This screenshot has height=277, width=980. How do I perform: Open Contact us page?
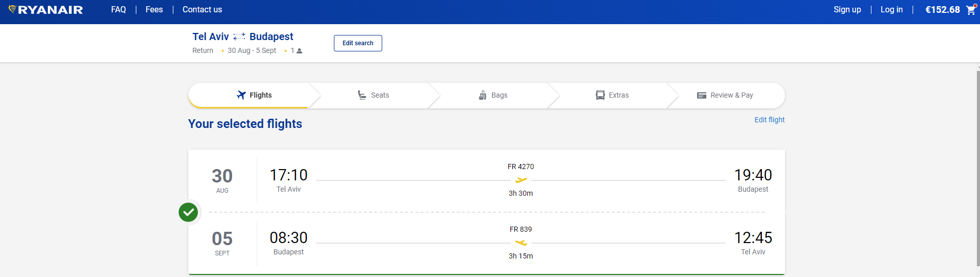coord(202,10)
